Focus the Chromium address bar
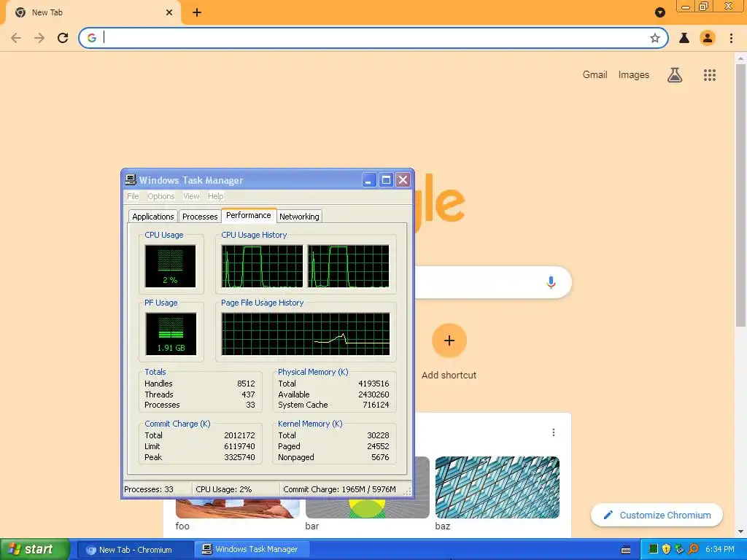Screen dimensions: 747x560 373,38
